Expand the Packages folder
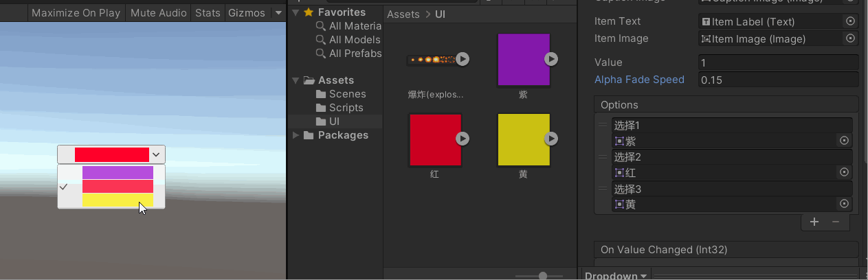The width and height of the screenshot is (868, 280). tap(296, 135)
